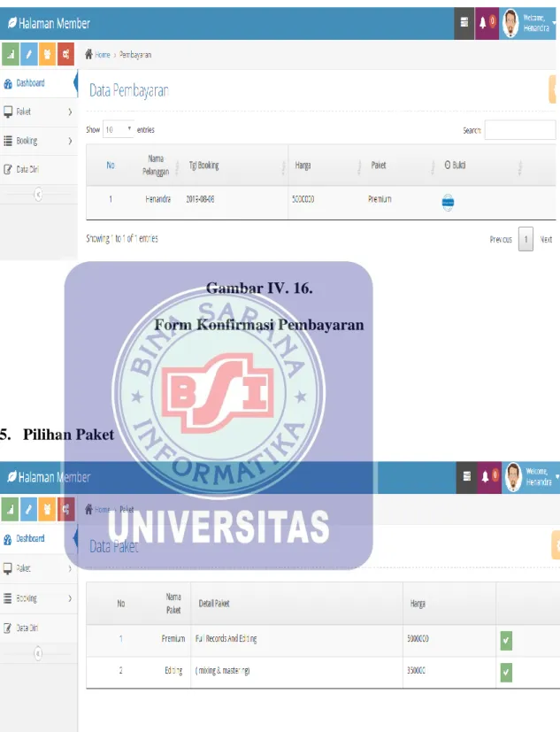The width and height of the screenshot is (560, 732).
Task: Open Data Diri in the upper sidebar
Action: 38,169
